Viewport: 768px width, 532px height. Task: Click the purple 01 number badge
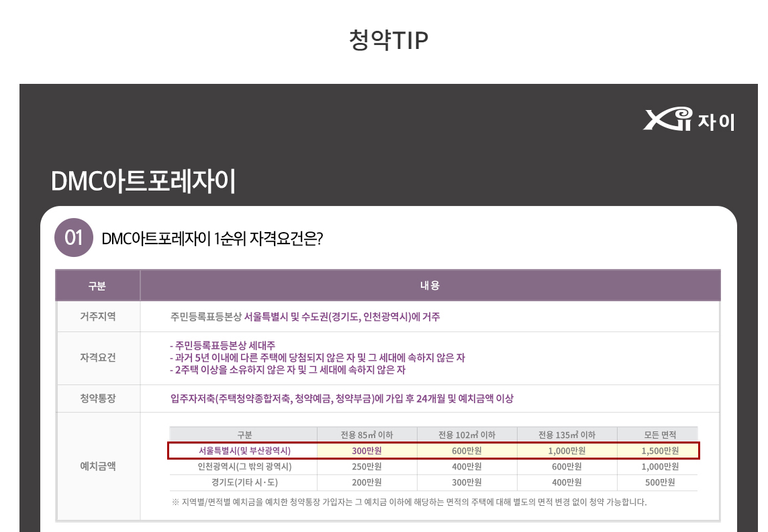click(73, 237)
